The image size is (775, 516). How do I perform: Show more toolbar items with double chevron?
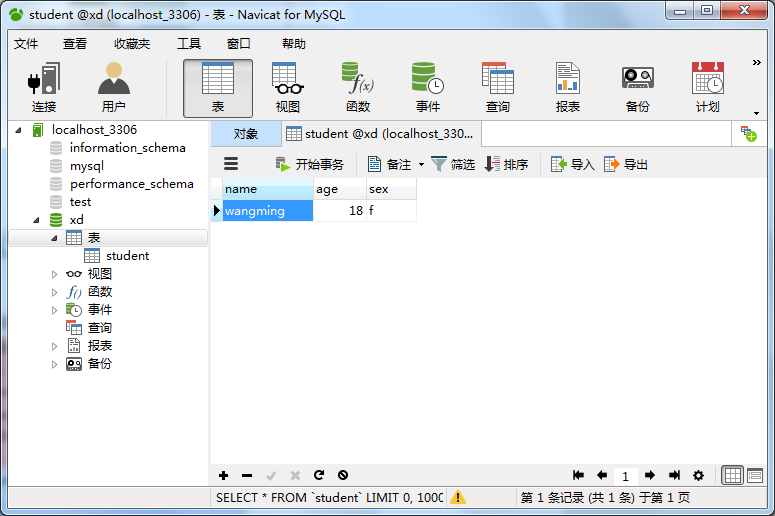tap(757, 62)
